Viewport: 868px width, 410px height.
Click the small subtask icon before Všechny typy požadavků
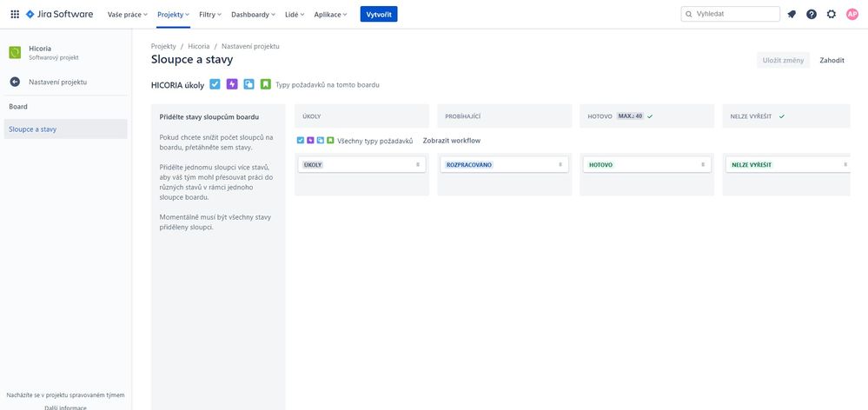tap(321, 141)
